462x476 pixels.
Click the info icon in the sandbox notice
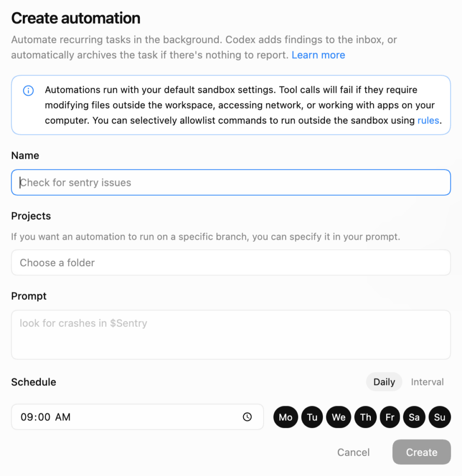28,90
